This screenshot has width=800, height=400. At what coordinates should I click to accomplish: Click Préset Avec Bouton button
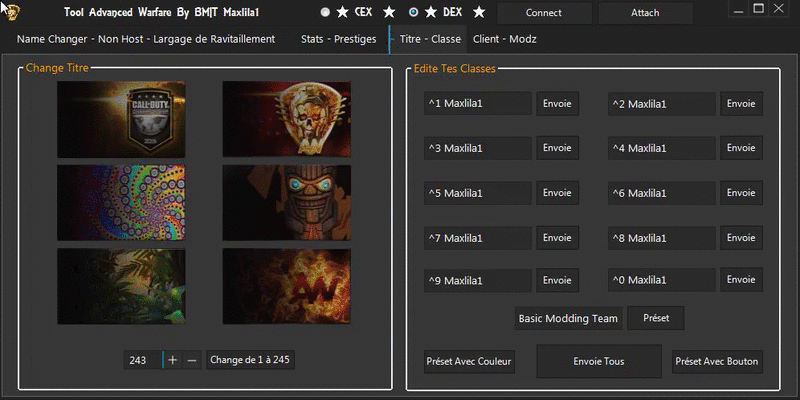[717, 362]
